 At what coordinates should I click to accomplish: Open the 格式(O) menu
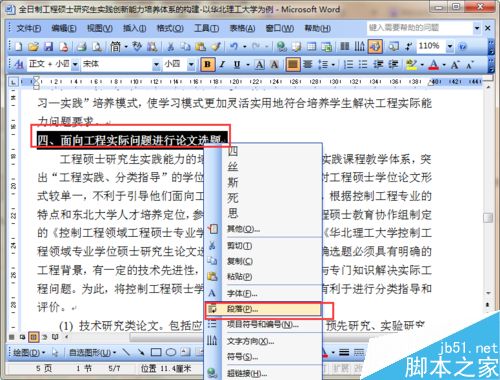[x=170, y=28]
